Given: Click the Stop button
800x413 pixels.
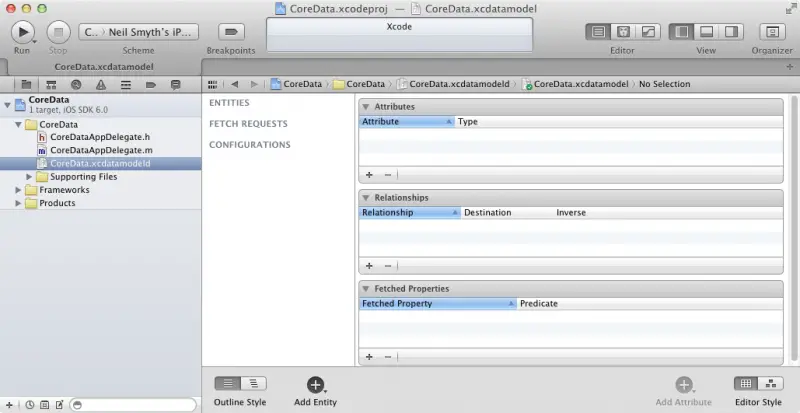Looking at the screenshot, I should click(58, 32).
